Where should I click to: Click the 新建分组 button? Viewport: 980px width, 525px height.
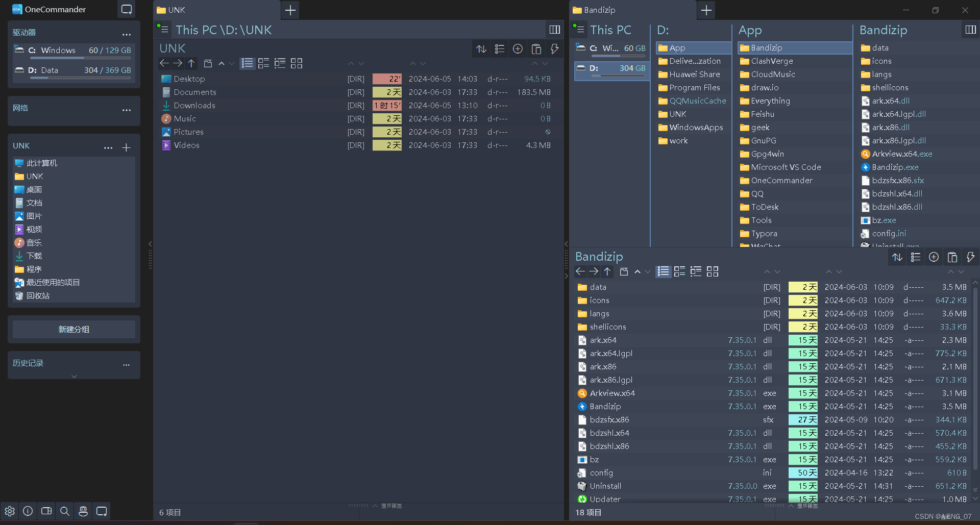click(74, 329)
